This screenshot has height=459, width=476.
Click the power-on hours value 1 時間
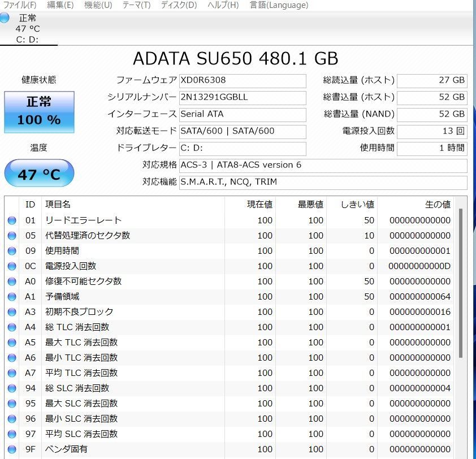point(432,149)
